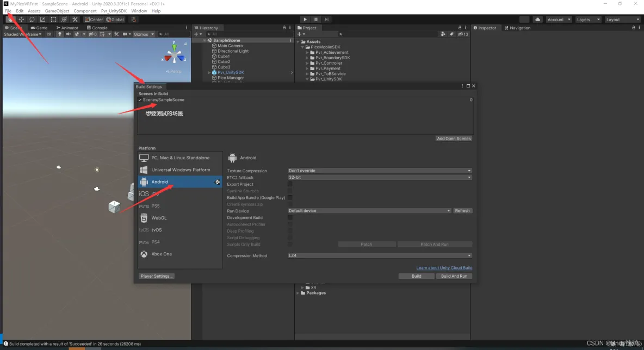Toggle Center pivot mode button
Viewport: 644px width, 350px height.
pos(94,19)
